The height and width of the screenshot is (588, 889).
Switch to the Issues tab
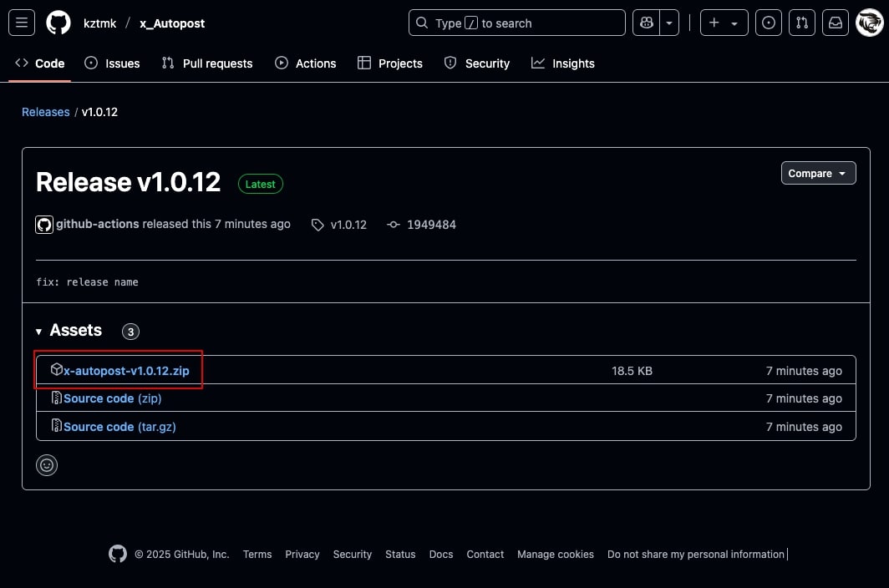tap(112, 63)
